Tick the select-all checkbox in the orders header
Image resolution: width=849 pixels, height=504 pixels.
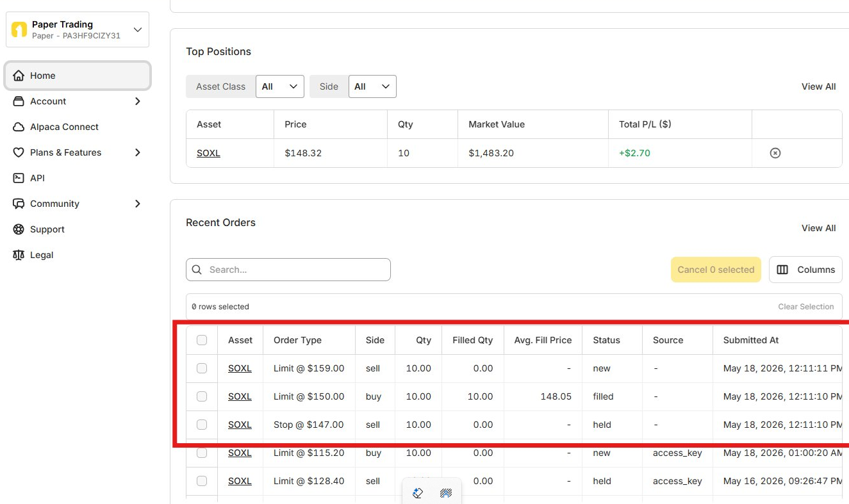[202, 340]
